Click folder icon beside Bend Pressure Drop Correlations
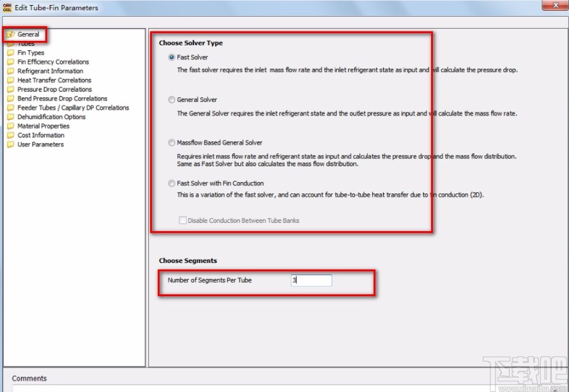 [x=11, y=98]
